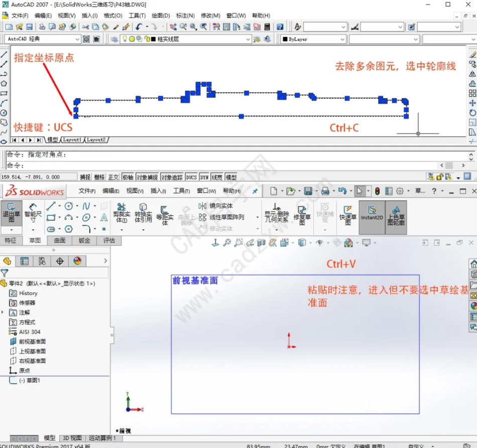Screen dimensions: 477x448
Task: Open SolidWorks 插入(I) menu
Action: (158, 191)
